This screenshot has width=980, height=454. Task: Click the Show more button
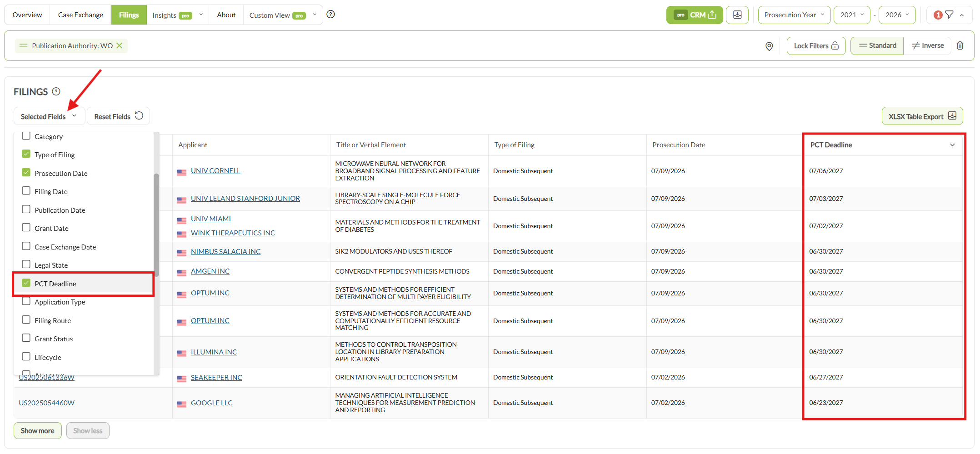37,431
